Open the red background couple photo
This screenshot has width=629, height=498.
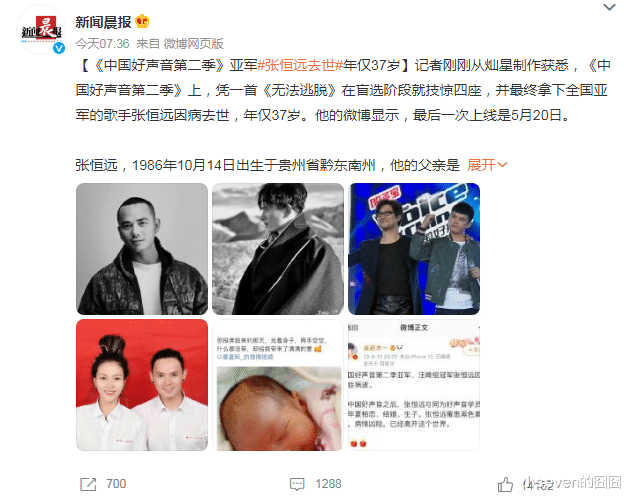click(x=142, y=385)
